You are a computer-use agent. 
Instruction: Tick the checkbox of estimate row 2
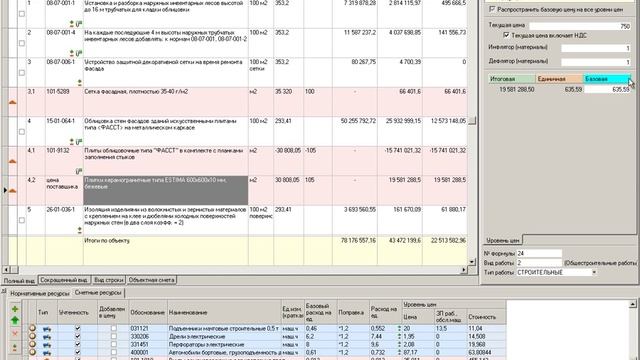[22, 43]
